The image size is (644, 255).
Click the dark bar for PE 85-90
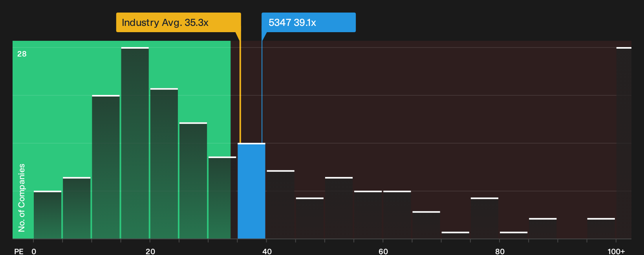click(543, 228)
